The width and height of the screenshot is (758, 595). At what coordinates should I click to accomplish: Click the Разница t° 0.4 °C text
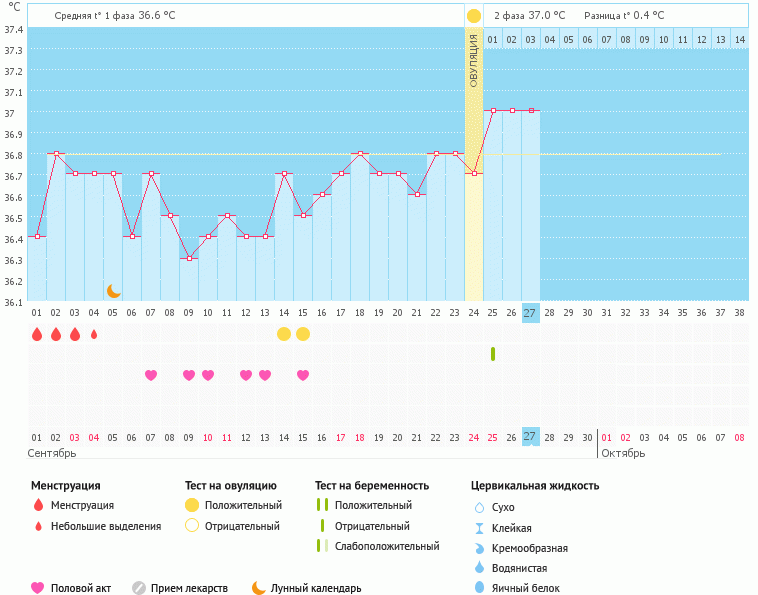pyautogui.click(x=624, y=16)
